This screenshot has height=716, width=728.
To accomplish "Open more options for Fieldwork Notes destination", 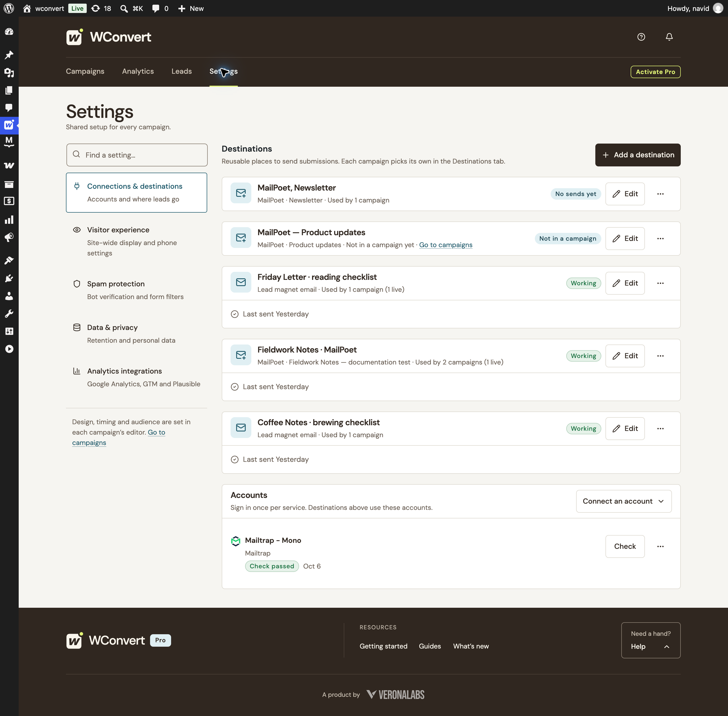I will point(660,356).
